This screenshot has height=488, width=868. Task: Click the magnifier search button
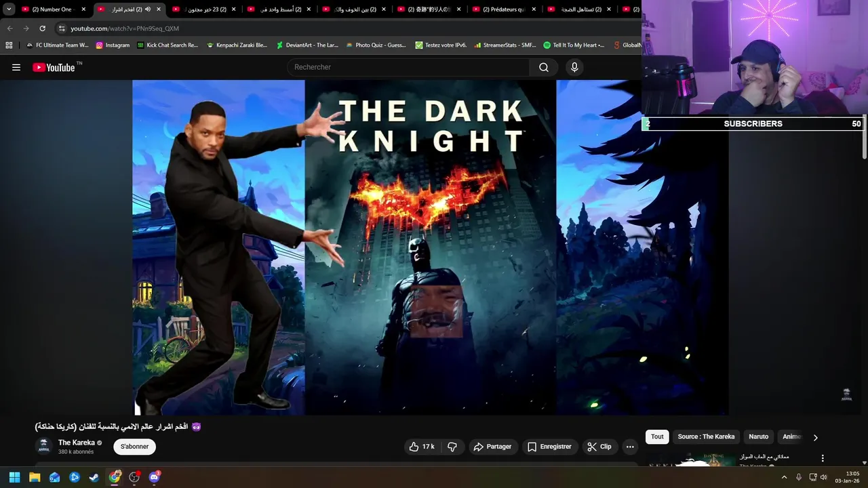click(544, 67)
